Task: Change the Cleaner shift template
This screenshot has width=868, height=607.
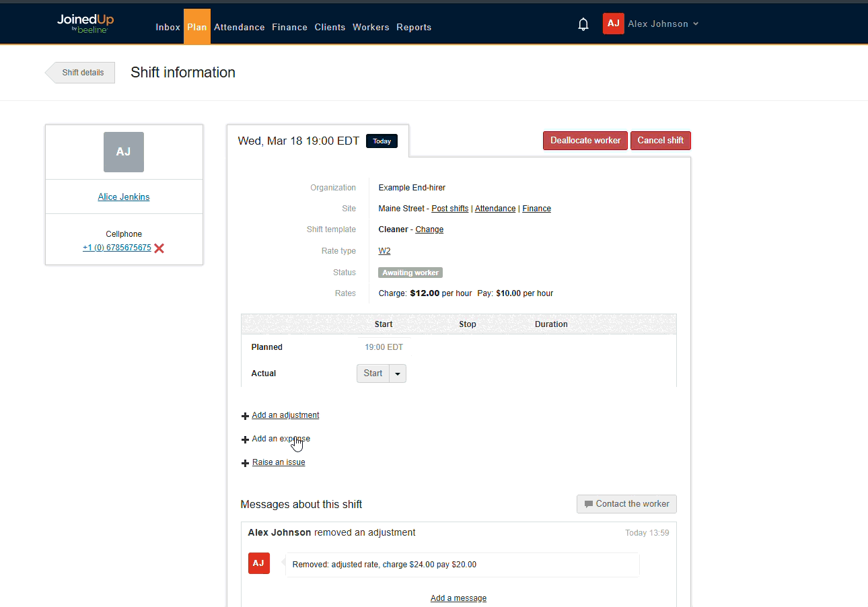Action: pyautogui.click(x=429, y=229)
